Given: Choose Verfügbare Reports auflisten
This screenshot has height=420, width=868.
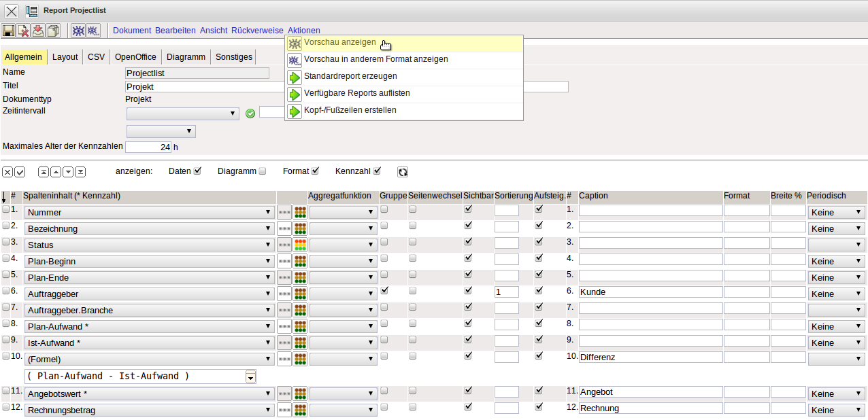Looking at the screenshot, I should click(x=356, y=93).
